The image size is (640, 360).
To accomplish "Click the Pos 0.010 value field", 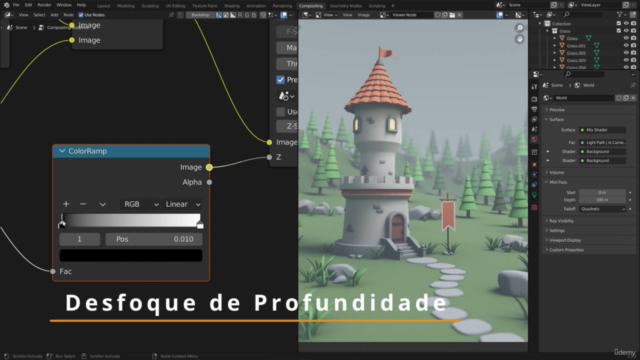I will pyautogui.click(x=154, y=239).
